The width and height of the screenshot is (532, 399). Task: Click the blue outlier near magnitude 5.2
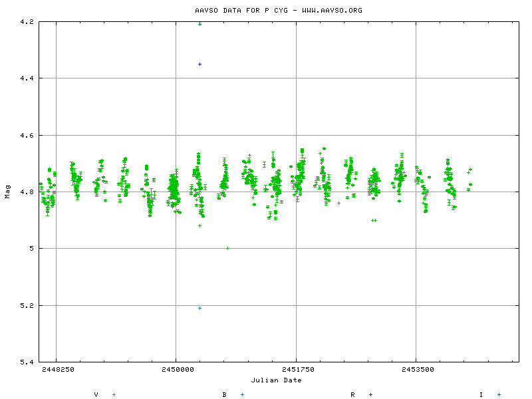[x=199, y=308]
